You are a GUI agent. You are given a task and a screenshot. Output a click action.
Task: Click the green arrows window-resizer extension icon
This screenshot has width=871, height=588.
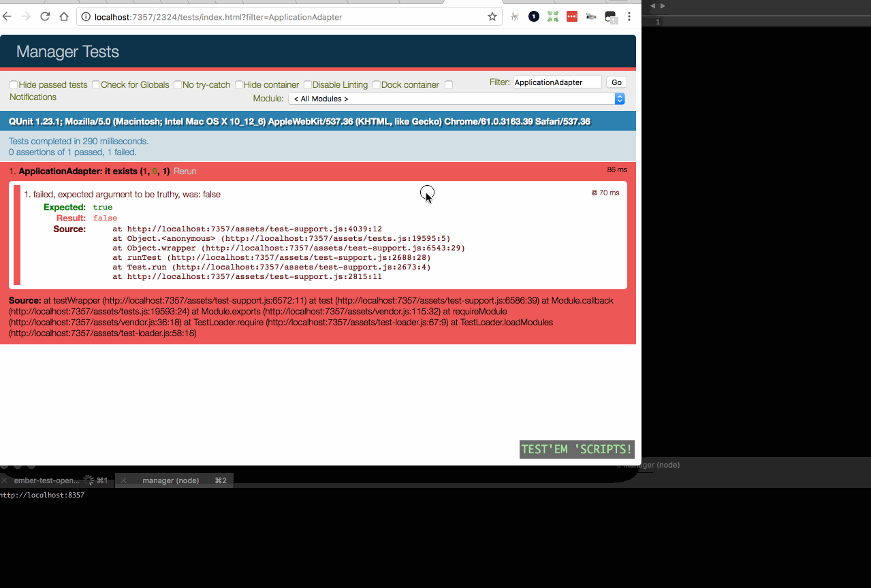[552, 16]
